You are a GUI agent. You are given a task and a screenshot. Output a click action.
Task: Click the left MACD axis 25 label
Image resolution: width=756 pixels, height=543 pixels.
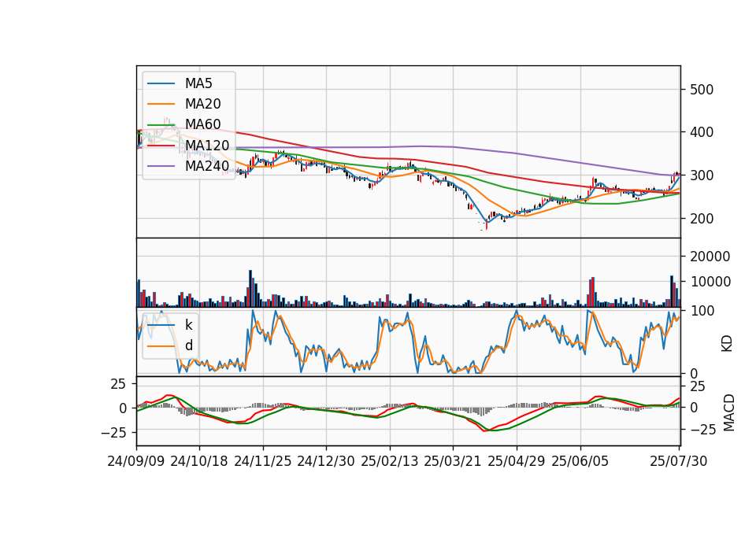118,384
